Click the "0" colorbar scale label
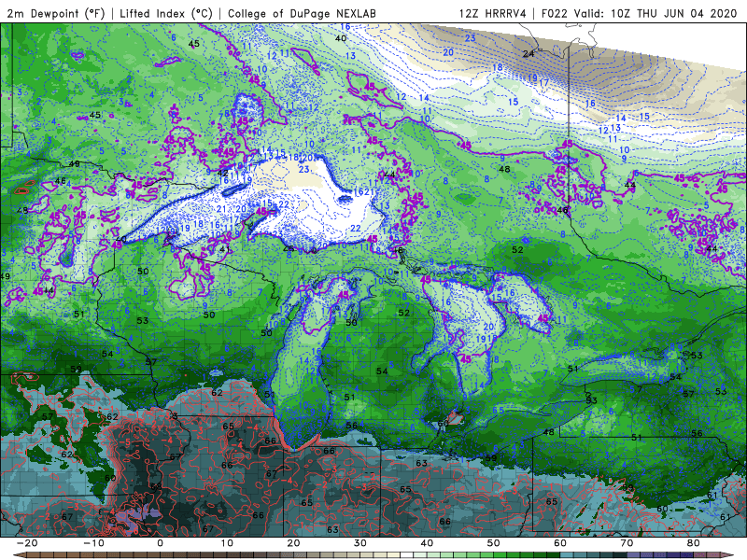This screenshot has width=747, height=560. coord(160,543)
